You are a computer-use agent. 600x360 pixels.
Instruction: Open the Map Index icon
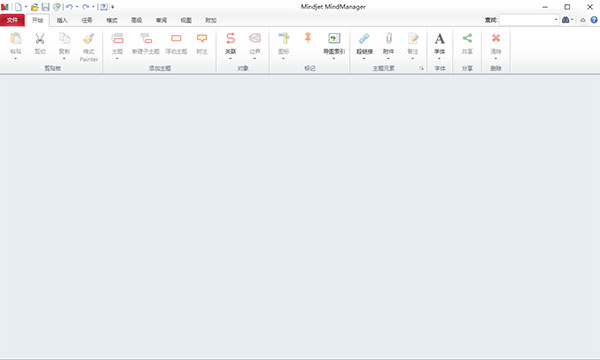(334, 38)
